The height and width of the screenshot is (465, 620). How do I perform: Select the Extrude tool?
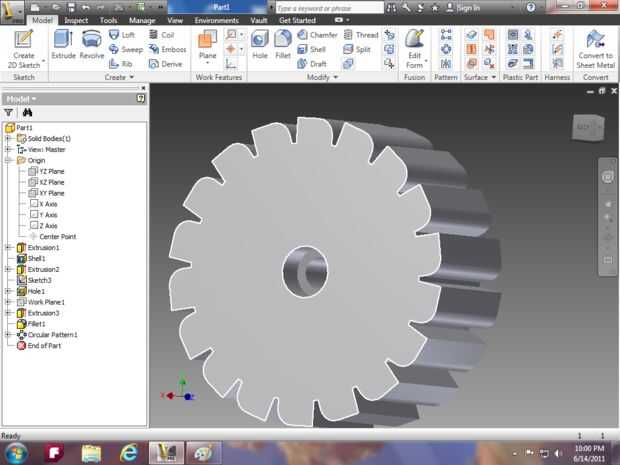pos(63,44)
